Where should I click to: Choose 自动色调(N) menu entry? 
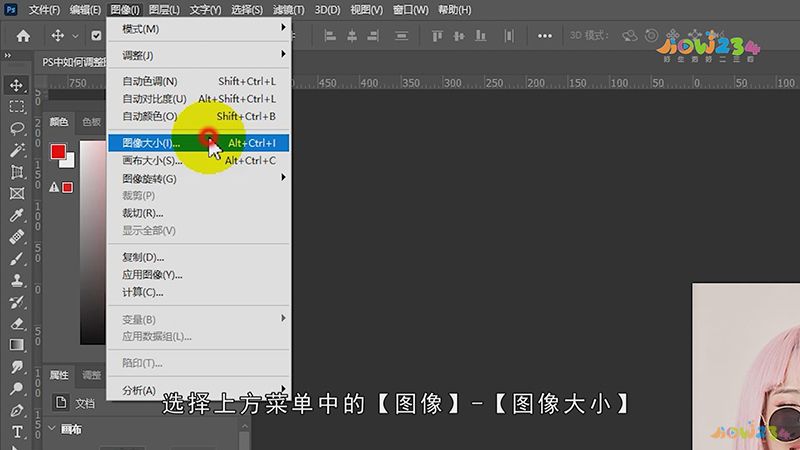[198, 81]
